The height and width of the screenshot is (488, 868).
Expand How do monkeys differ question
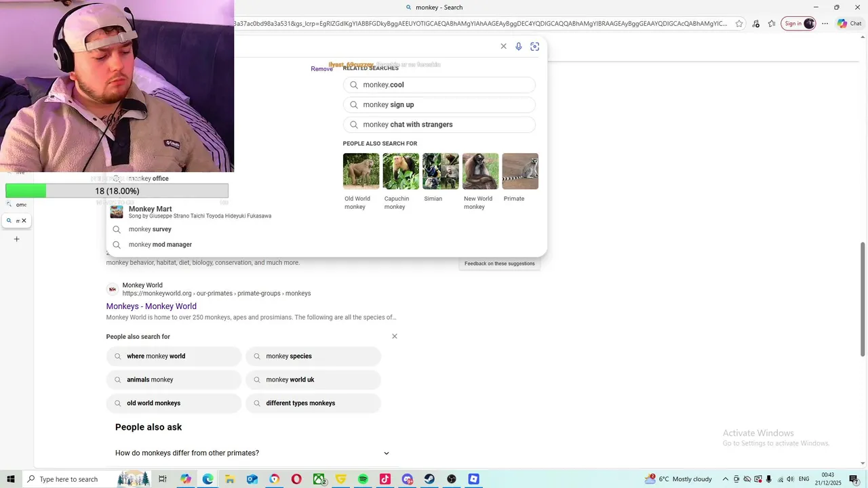coord(252,453)
